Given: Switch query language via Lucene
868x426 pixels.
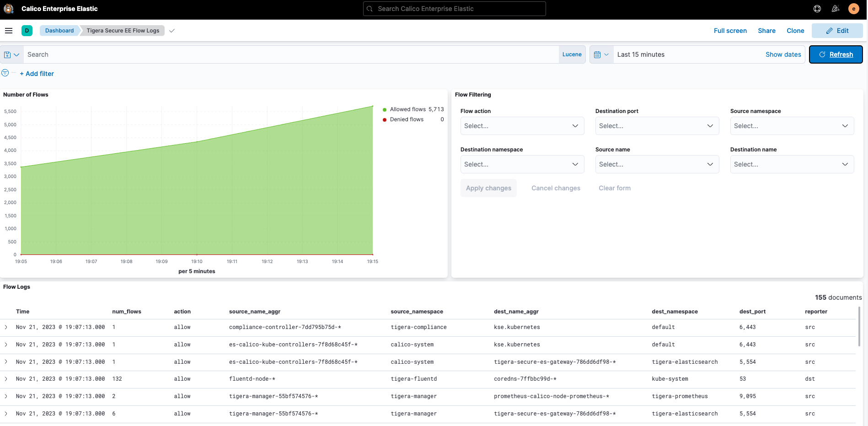Looking at the screenshot, I should coord(572,54).
